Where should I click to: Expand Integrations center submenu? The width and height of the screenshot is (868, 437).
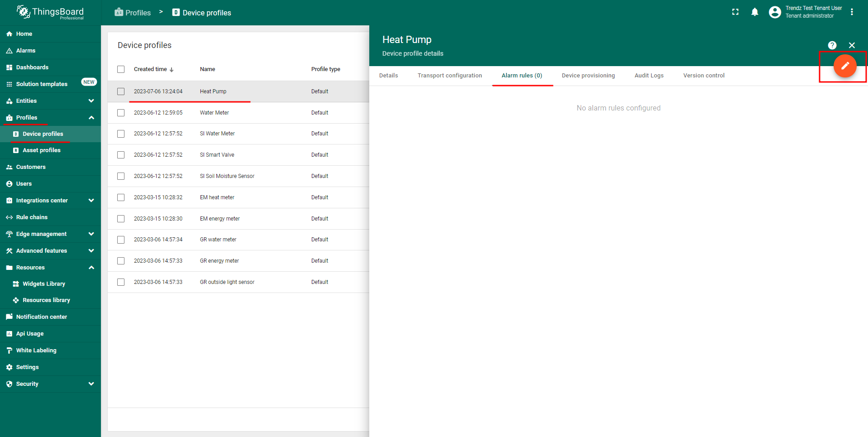[91, 201]
